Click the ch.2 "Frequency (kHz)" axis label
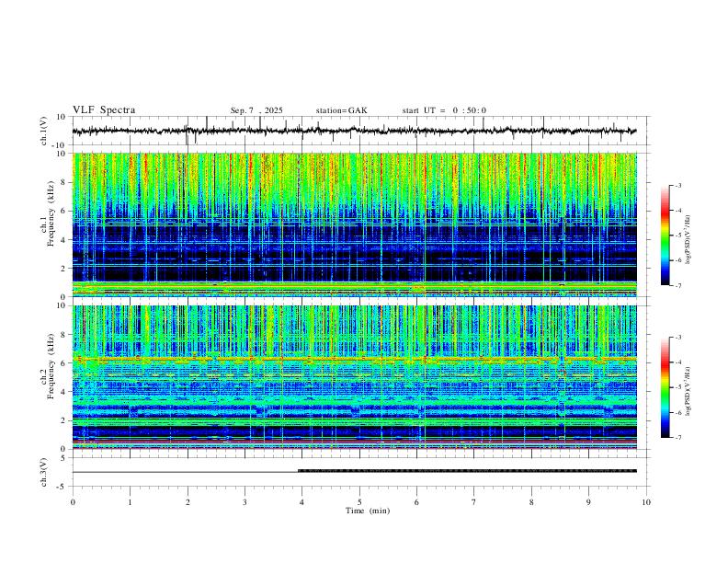Screen dimensions: 728x563 coord(51,366)
